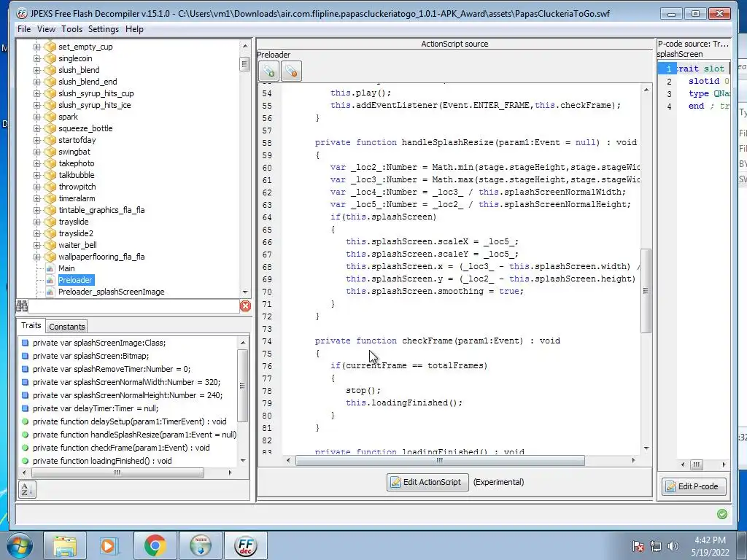This screenshot has height=560, width=747.
Task: Expand the swingbat package node
Action: pos(36,152)
